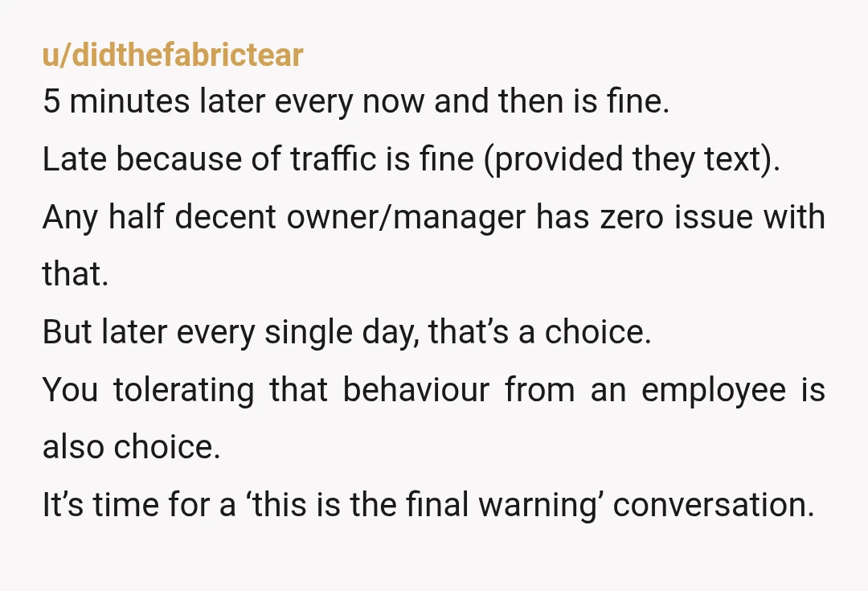The image size is (868, 591).
Task: Click the sentence 'Late because of traffic is fine'
Action: click(258, 159)
